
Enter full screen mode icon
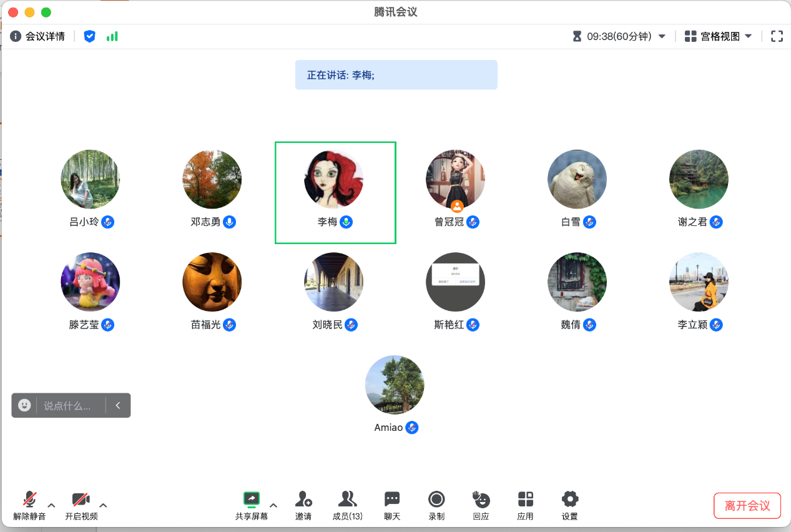pyautogui.click(x=777, y=36)
